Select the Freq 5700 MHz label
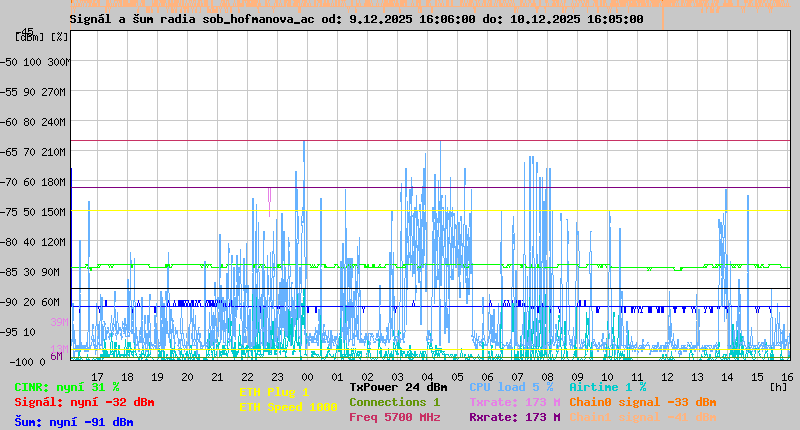The height and width of the screenshot is (430, 800). [394, 417]
